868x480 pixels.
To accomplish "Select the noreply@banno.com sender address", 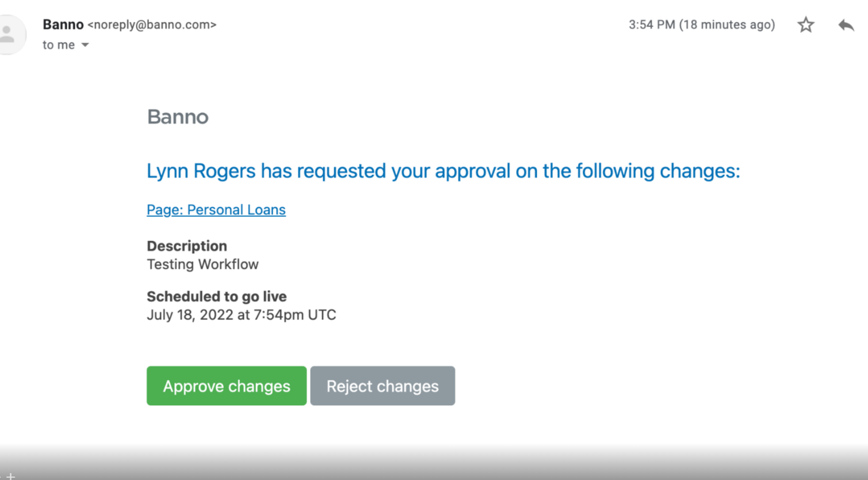I will 152,25.
